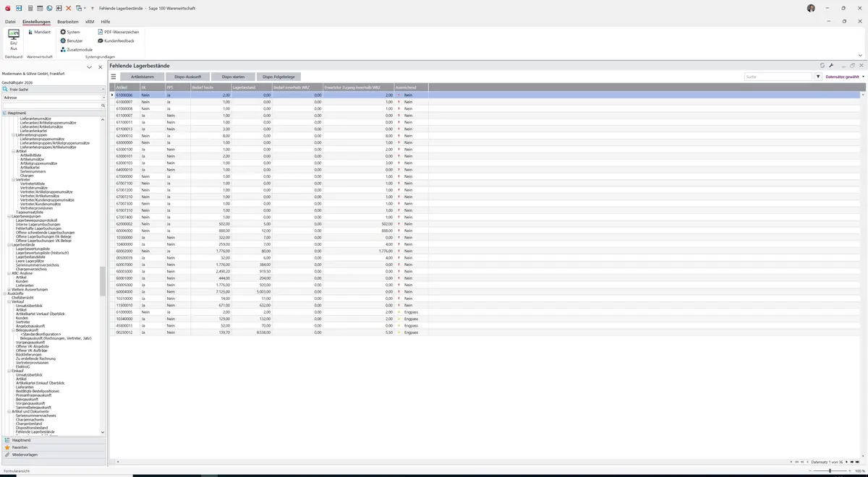Screen dimensions: 868x477
Task: Select article row 62000010
Action: click(x=485, y=136)
